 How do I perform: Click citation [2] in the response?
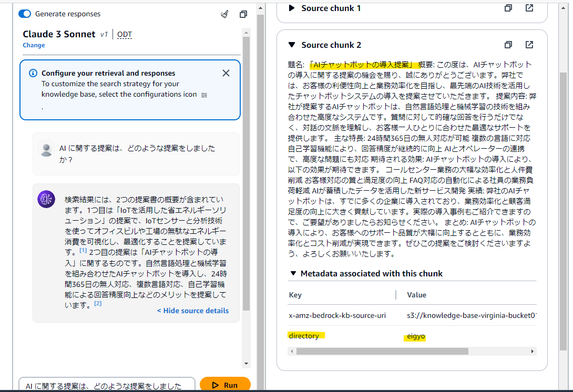tap(98, 304)
